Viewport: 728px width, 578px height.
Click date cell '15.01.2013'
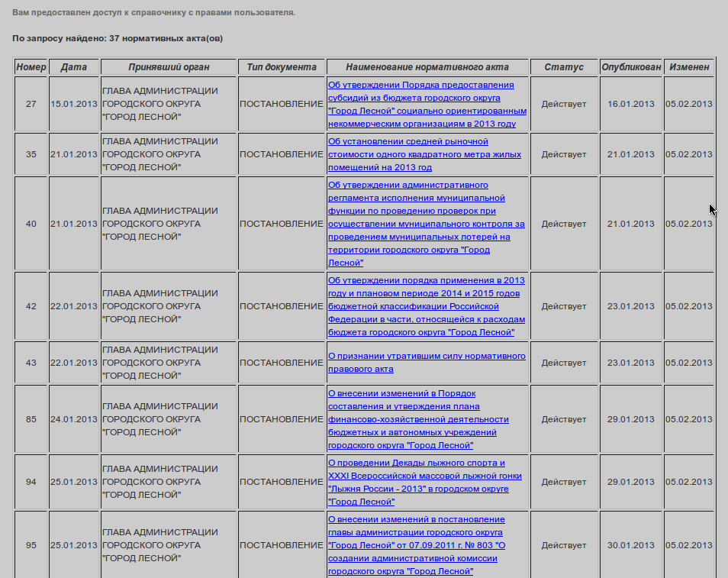coord(74,104)
